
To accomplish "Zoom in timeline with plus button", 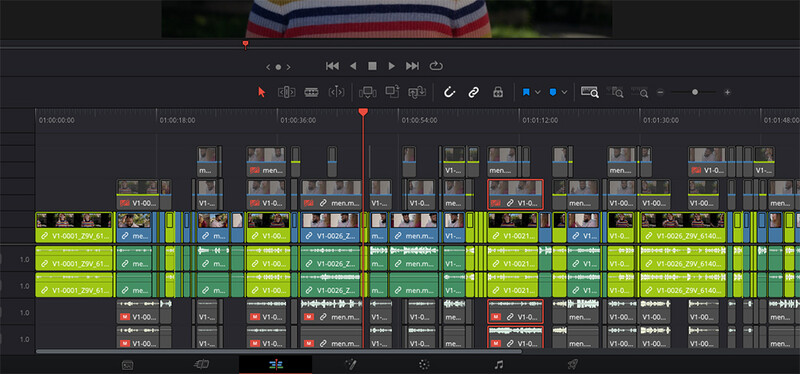I will pyautogui.click(x=728, y=92).
